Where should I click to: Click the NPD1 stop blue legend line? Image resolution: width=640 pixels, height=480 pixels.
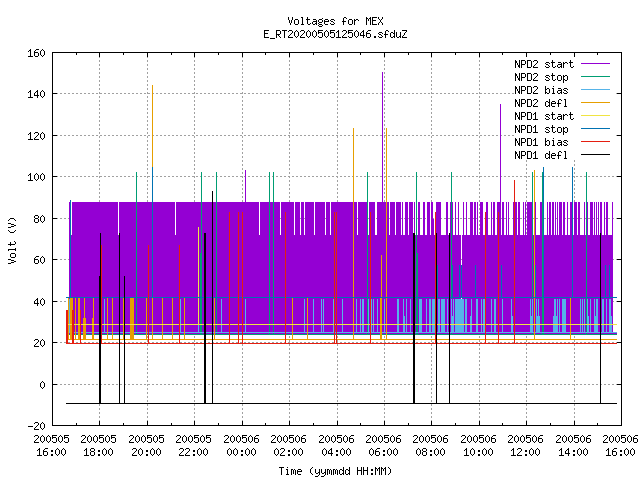[x=595, y=129]
